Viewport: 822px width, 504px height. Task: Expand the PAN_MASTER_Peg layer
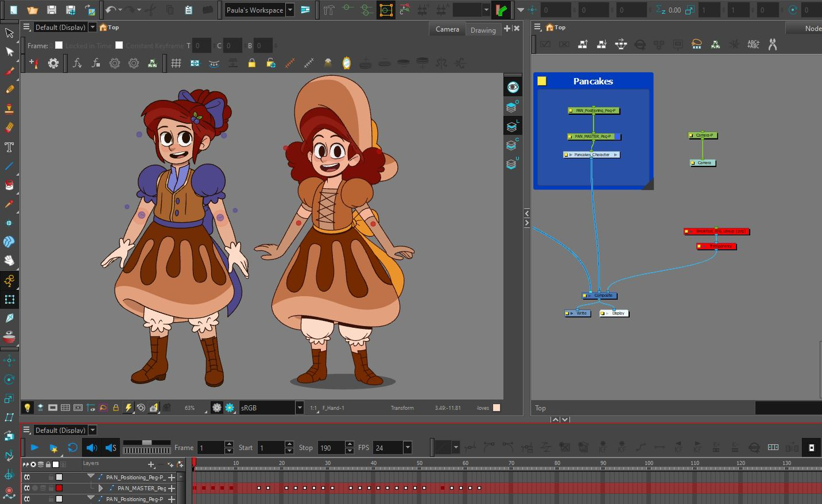[x=101, y=488]
